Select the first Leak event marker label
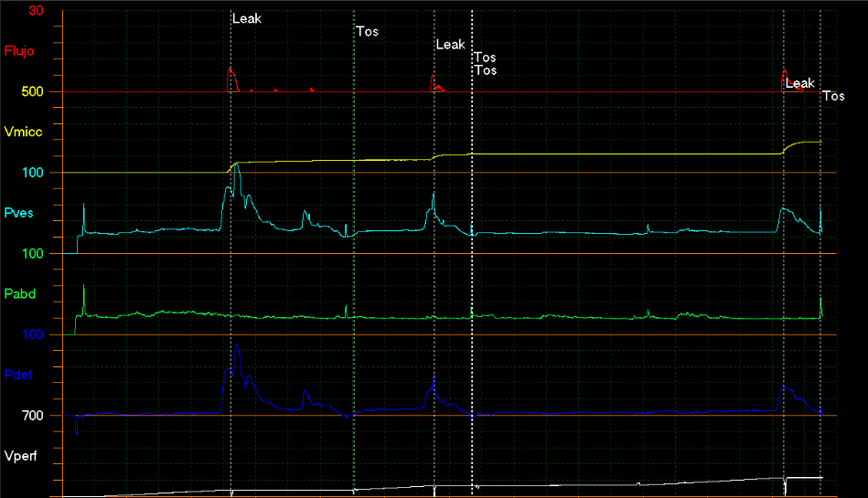Viewport: 868px width, 498px height. pyautogui.click(x=247, y=18)
